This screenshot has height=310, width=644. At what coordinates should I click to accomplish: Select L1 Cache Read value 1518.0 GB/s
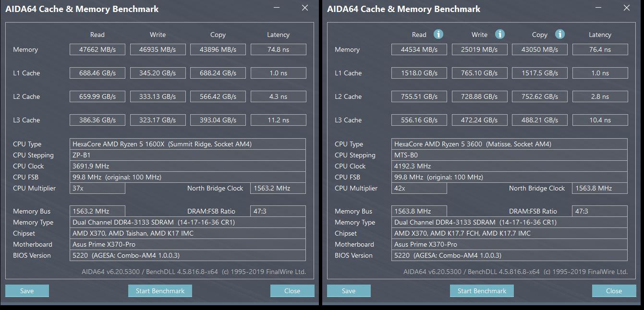pyautogui.click(x=419, y=73)
